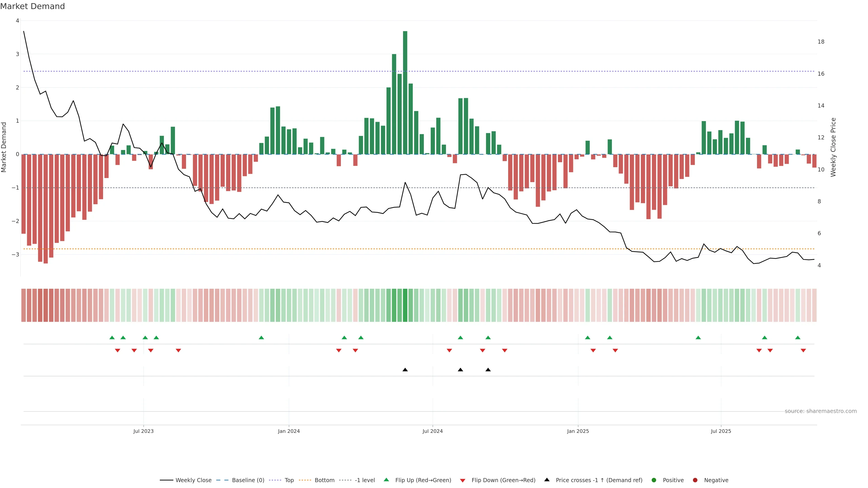Click the Market Demand chart title
The width and height of the screenshot is (868, 488).
32,6
